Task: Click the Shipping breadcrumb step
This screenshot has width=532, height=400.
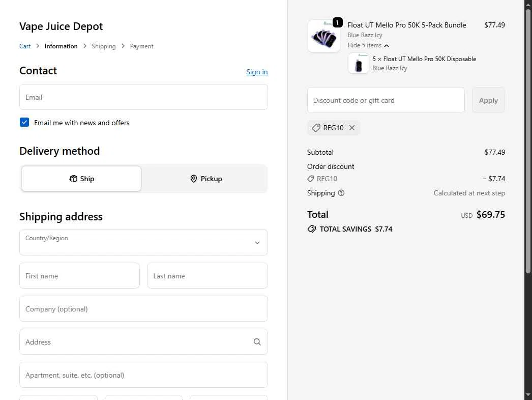Action: pos(103,46)
